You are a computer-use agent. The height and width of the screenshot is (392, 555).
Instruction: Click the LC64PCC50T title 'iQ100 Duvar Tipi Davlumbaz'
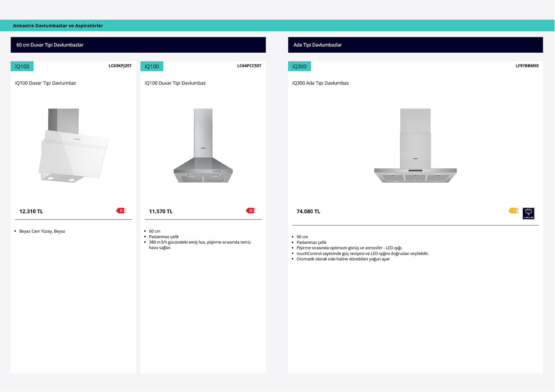click(x=175, y=83)
